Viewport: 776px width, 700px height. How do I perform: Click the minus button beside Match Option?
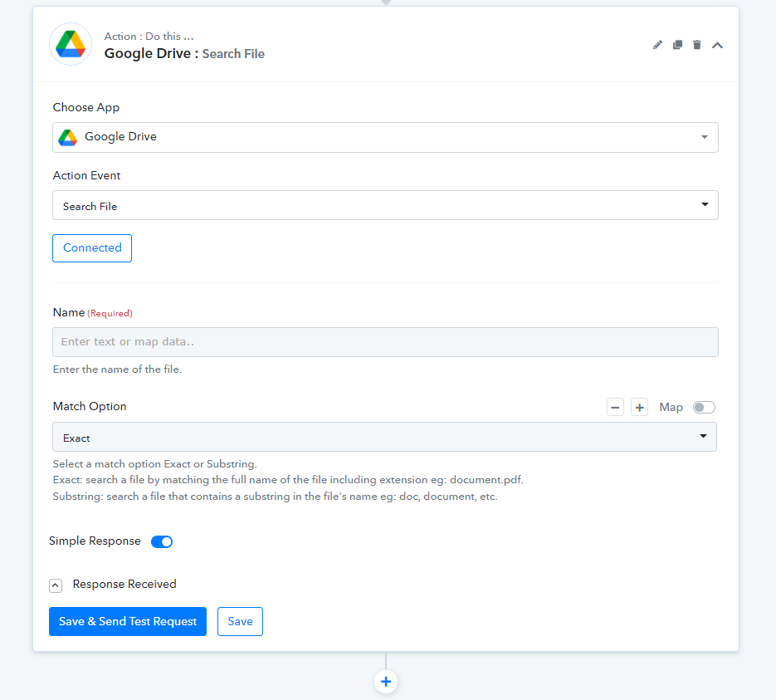pos(615,408)
